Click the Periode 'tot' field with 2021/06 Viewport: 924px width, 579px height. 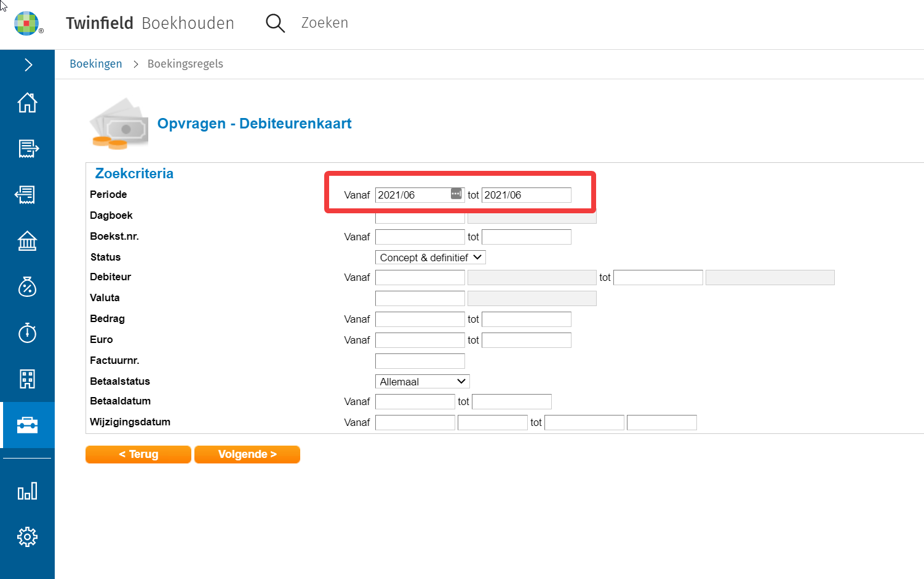[526, 195]
